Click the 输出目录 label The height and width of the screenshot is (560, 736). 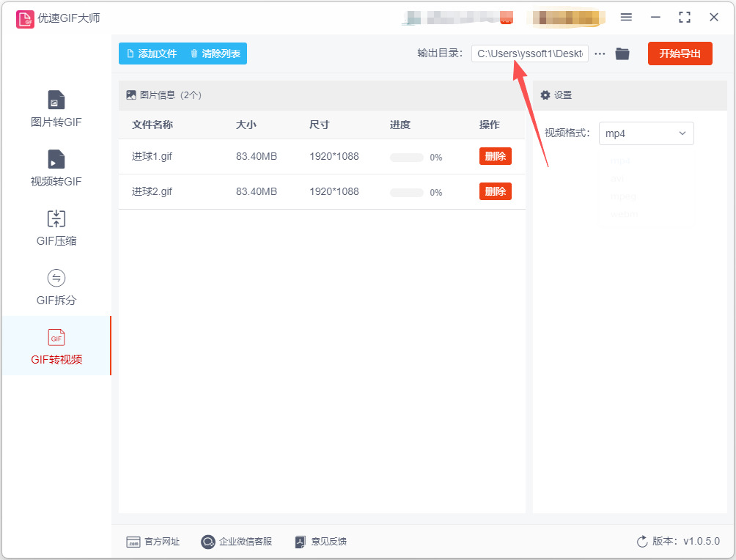click(440, 53)
